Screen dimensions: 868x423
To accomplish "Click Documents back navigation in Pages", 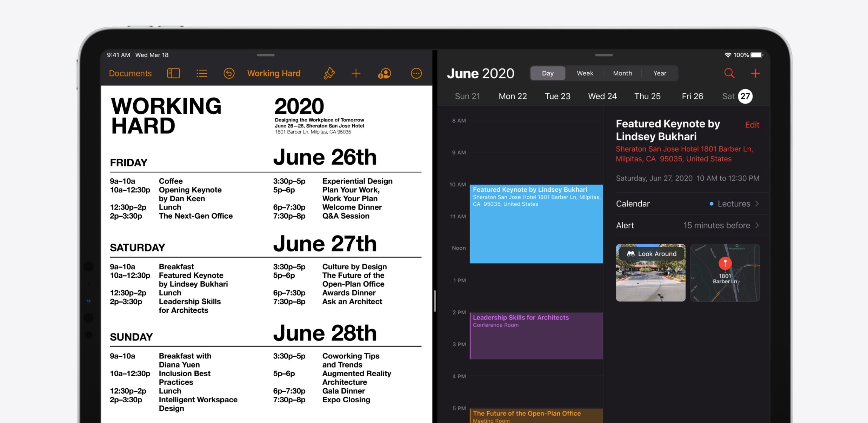I will coord(131,73).
